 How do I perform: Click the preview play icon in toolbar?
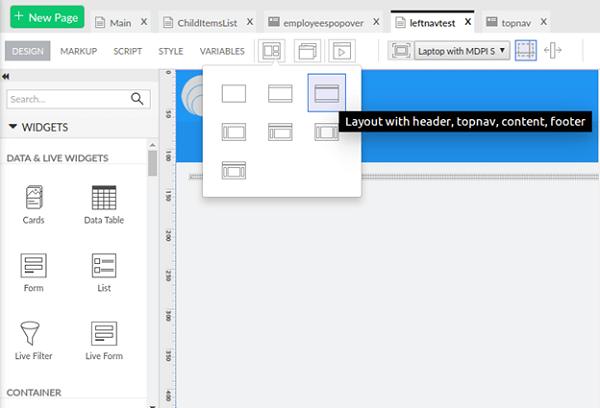[x=342, y=51]
